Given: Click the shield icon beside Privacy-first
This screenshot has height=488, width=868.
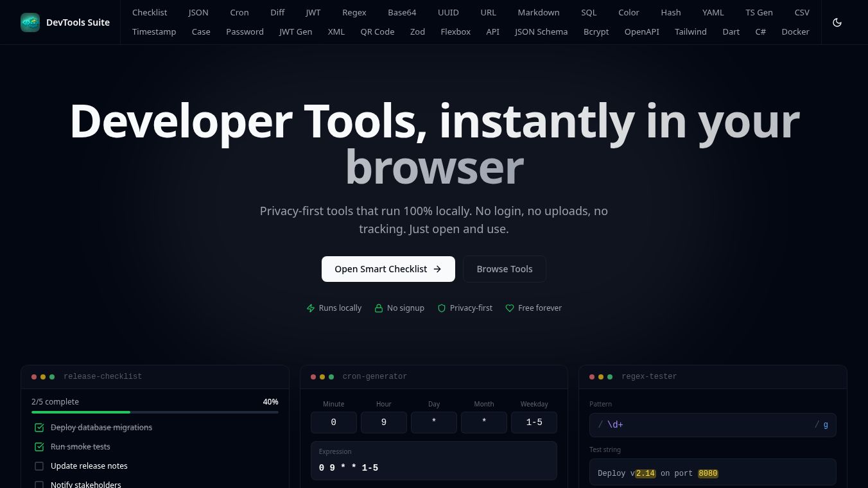Looking at the screenshot, I should click(x=442, y=308).
